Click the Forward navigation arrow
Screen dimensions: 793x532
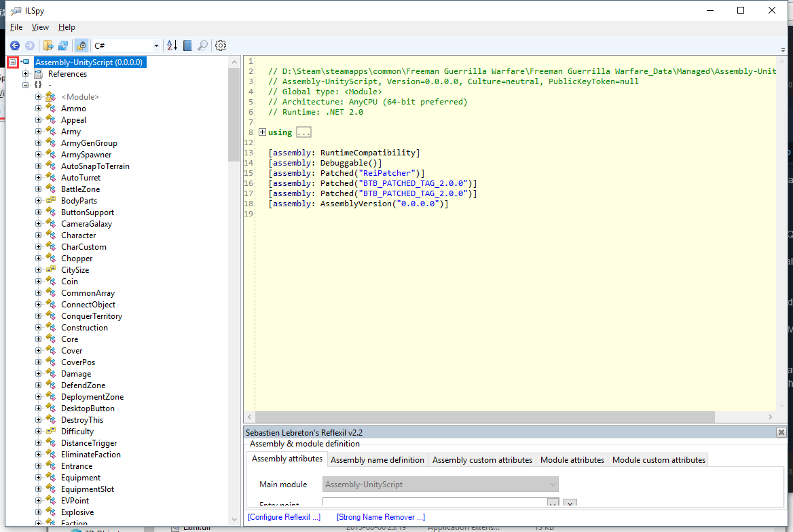pyautogui.click(x=30, y=45)
